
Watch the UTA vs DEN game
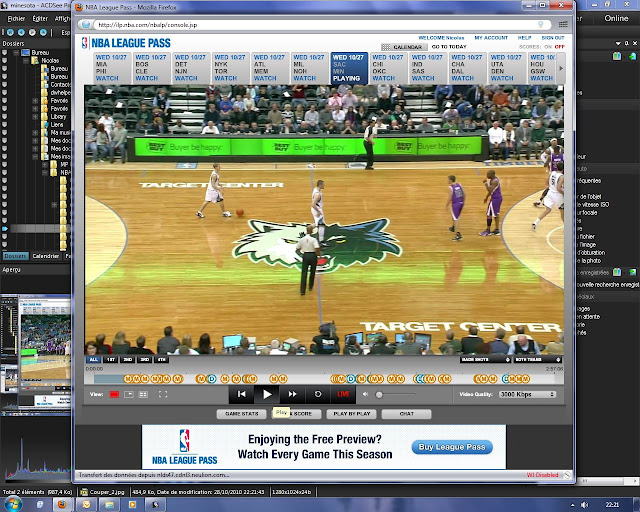tap(505, 68)
